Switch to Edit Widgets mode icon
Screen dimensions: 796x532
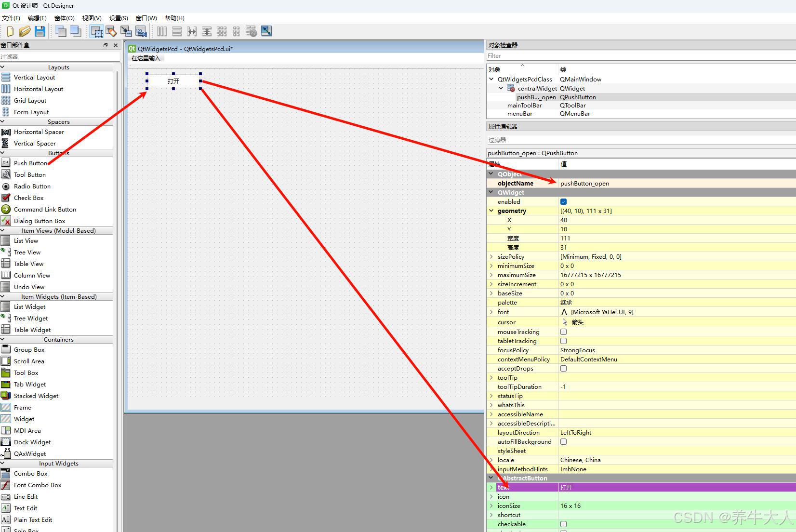tap(96, 32)
